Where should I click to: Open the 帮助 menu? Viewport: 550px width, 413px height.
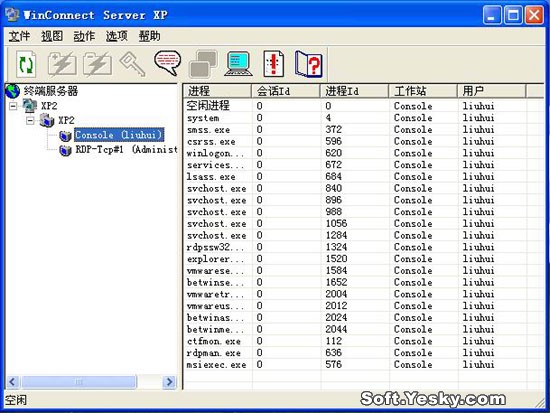[x=149, y=36]
